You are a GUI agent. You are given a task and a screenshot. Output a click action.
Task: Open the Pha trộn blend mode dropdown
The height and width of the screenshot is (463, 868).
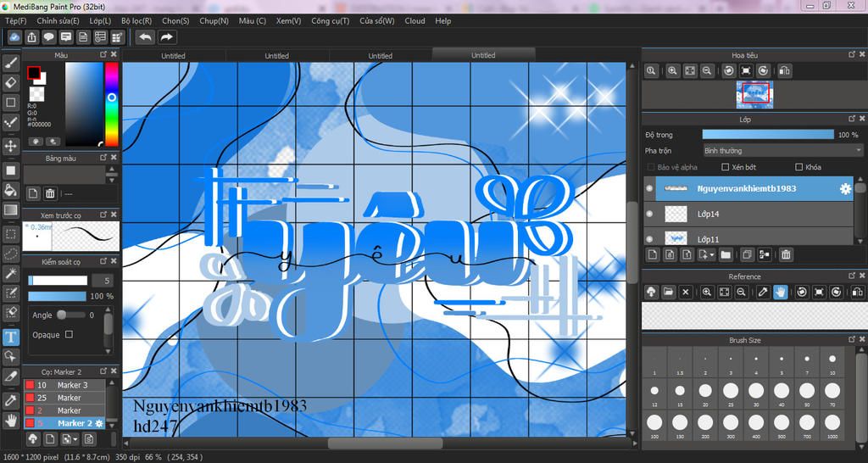(x=782, y=151)
